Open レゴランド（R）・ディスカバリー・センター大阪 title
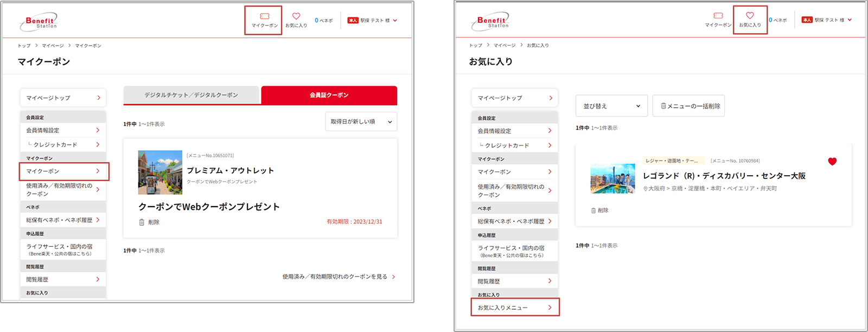868x332 pixels. pos(724,176)
